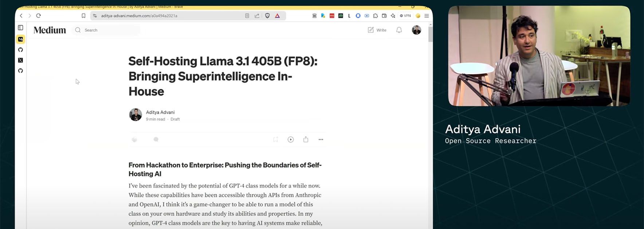Reload the current page
Viewport: 644px width, 229px height.
tap(38, 16)
